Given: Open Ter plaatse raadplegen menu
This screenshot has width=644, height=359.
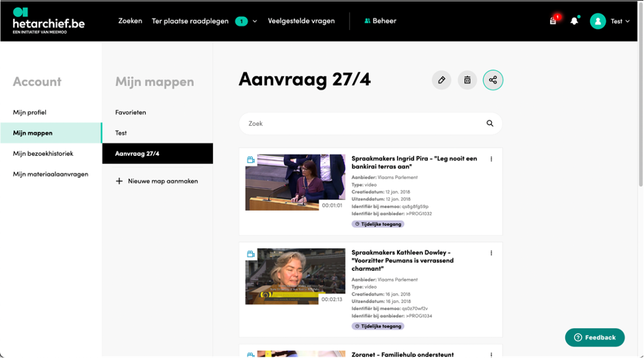Looking at the screenshot, I should coord(190,21).
